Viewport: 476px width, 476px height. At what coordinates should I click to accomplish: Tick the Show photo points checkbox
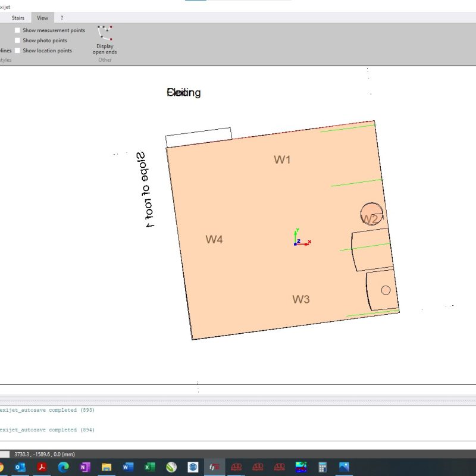pos(18,40)
